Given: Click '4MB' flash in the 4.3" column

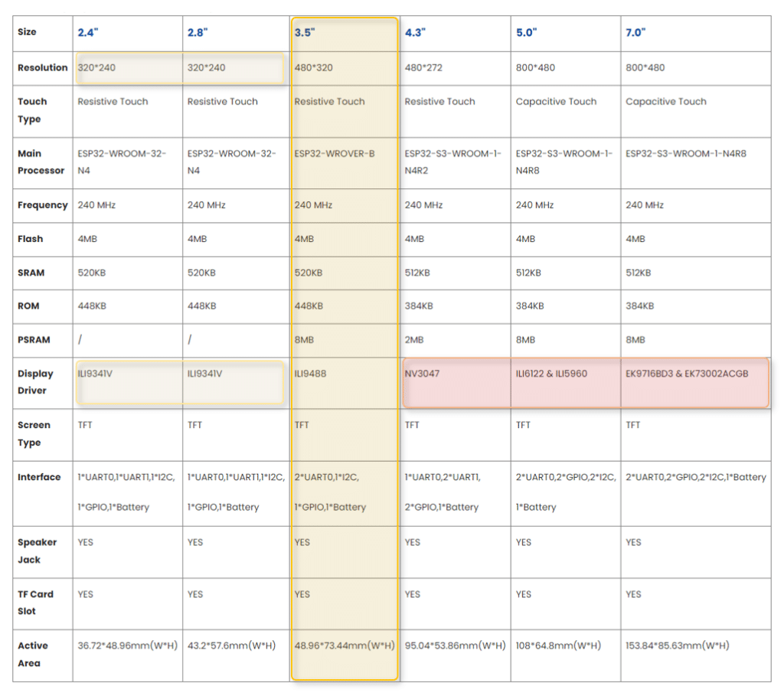Looking at the screenshot, I should click(414, 239).
